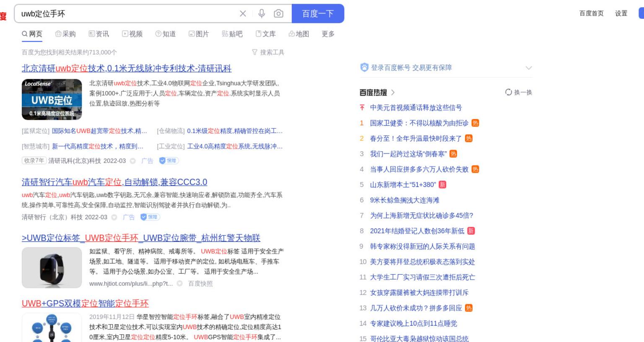Click the UWB+GPS diagram thumbnail

tap(52, 327)
